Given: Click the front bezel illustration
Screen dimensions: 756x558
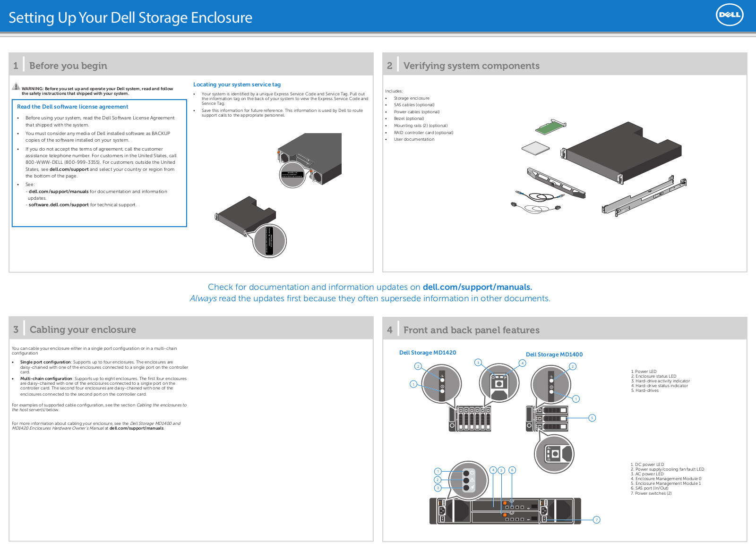Looking at the screenshot, I should (556, 182).
